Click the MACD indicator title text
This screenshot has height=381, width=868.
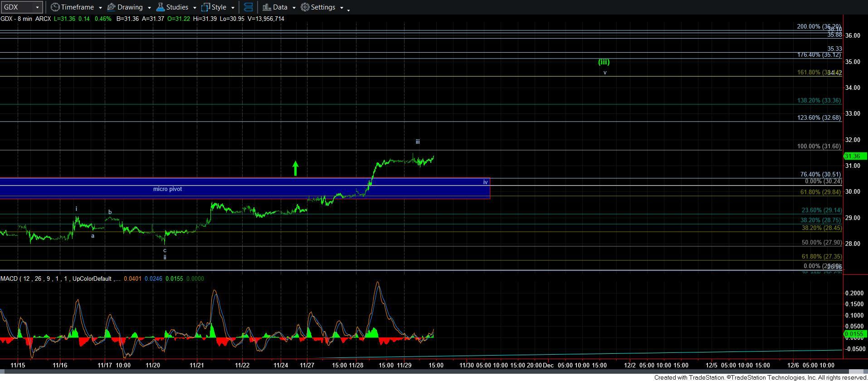pos(60,278)
